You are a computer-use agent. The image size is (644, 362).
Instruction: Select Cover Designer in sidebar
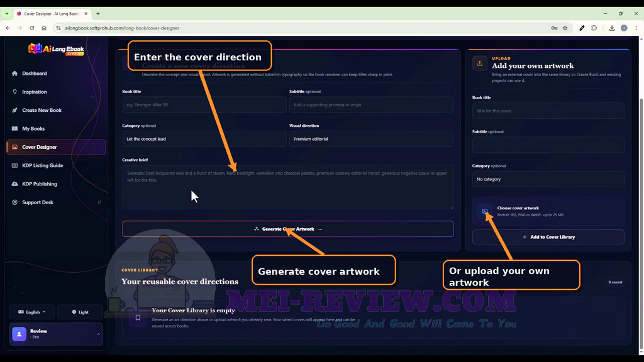click(x=56, y=147)
